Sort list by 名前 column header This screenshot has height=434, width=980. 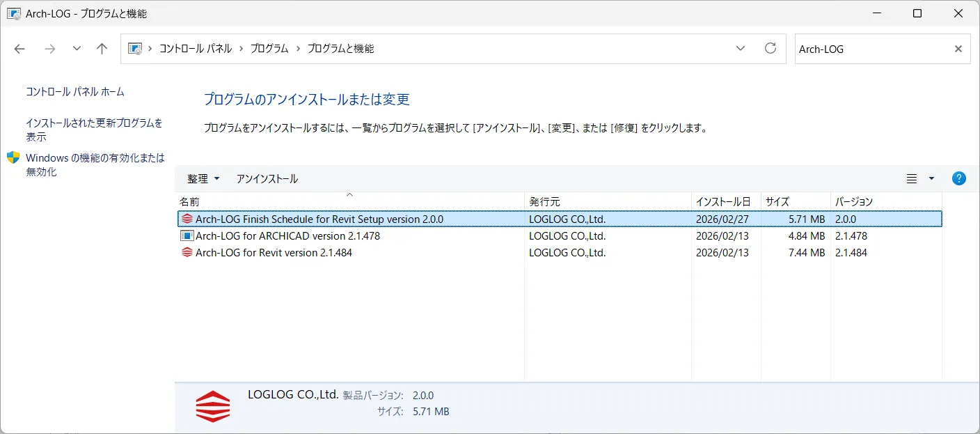(350, 201)
